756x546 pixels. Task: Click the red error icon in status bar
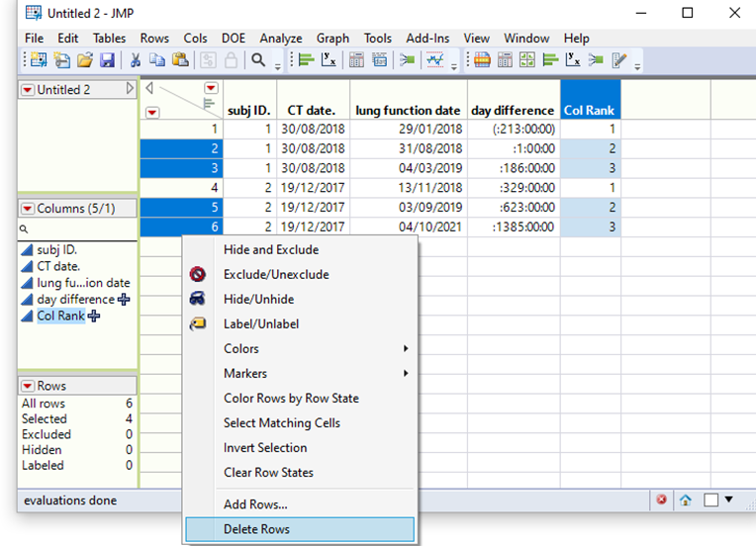pos(661,500)
